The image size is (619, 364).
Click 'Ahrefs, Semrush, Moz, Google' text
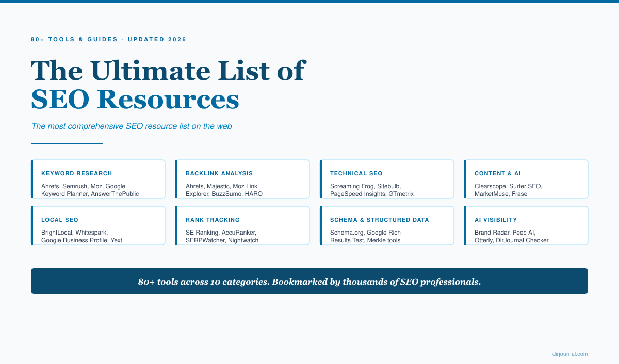tap(83, 186)
